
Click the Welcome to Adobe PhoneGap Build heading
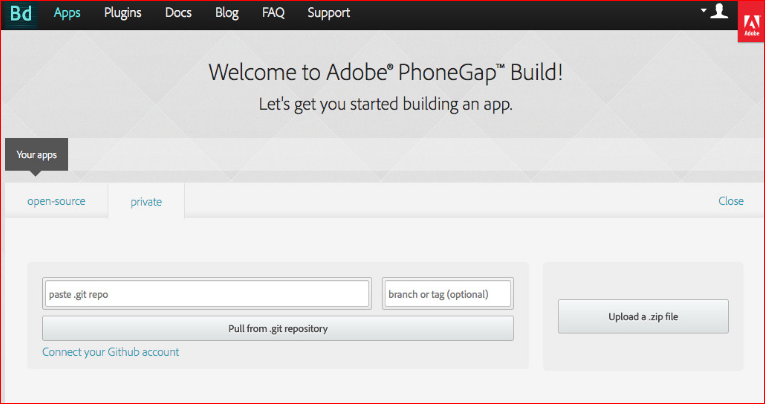385,73
